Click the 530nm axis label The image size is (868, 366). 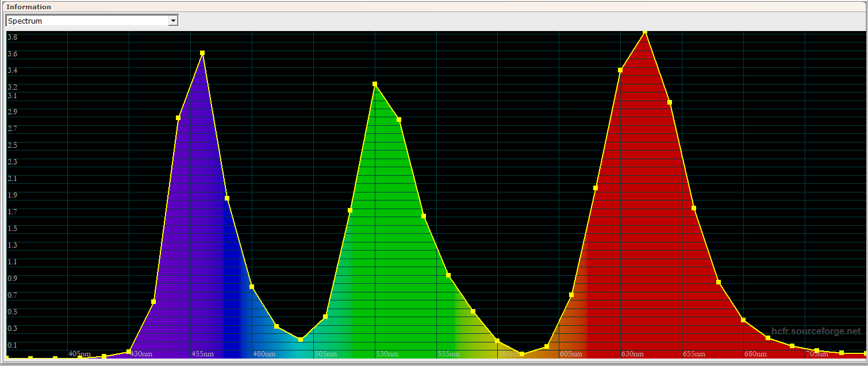pos(387,354)
